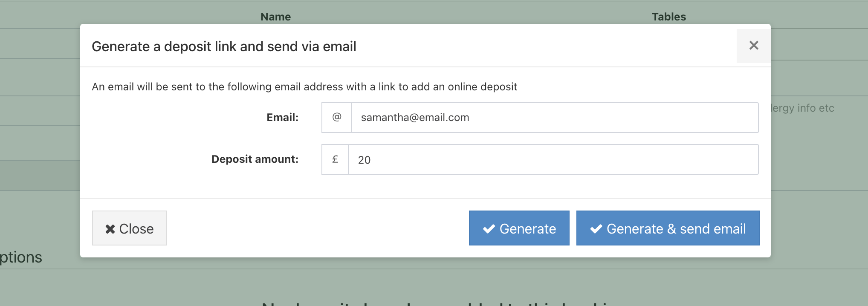Click into the Deposit amount field showing 20
The image size is (868, 306).
pos(553,160)
